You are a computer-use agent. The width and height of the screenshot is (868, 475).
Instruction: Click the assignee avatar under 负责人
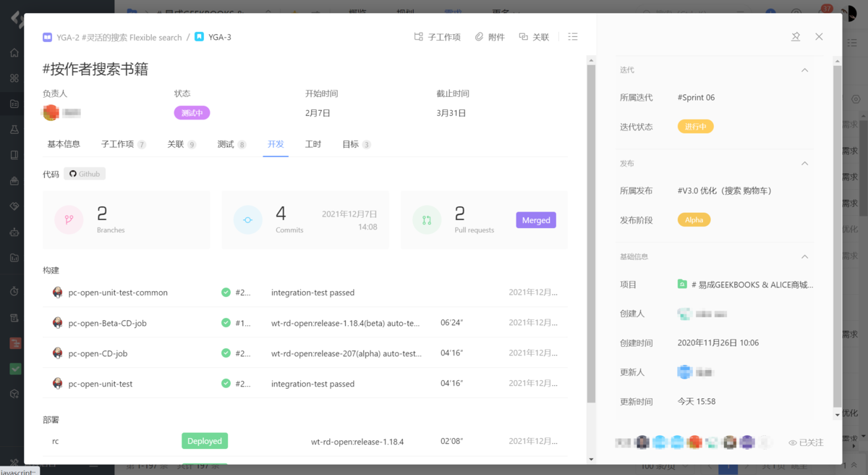click(x=51, y=112)
